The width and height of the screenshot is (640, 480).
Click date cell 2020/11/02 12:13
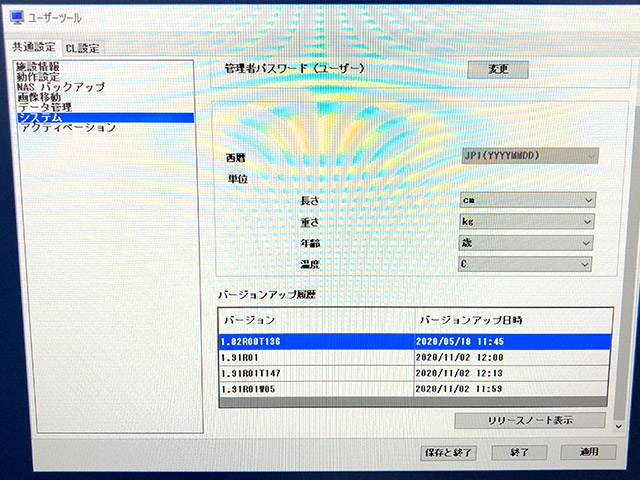[511, 373]
